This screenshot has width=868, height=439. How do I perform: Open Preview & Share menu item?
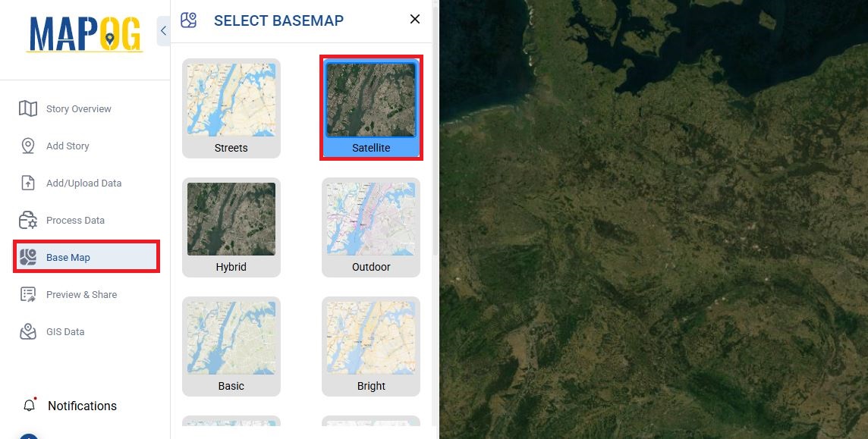pyautogui.click(x=81, y=295)
